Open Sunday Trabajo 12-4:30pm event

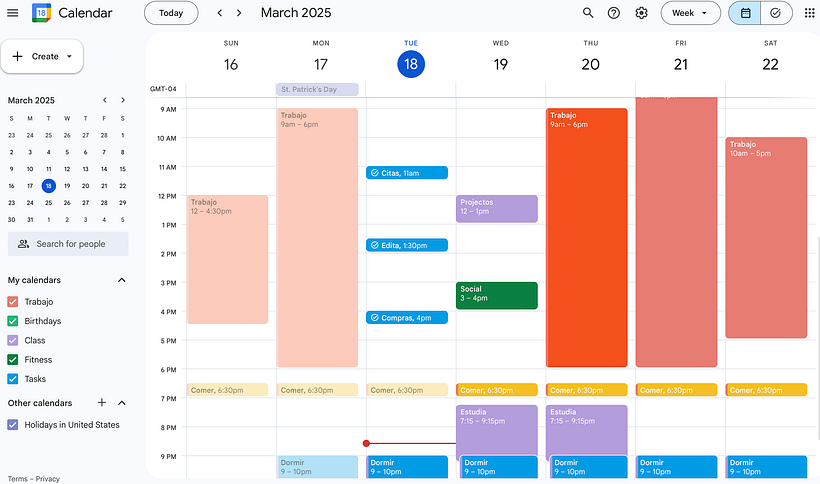tap(227, 260)
